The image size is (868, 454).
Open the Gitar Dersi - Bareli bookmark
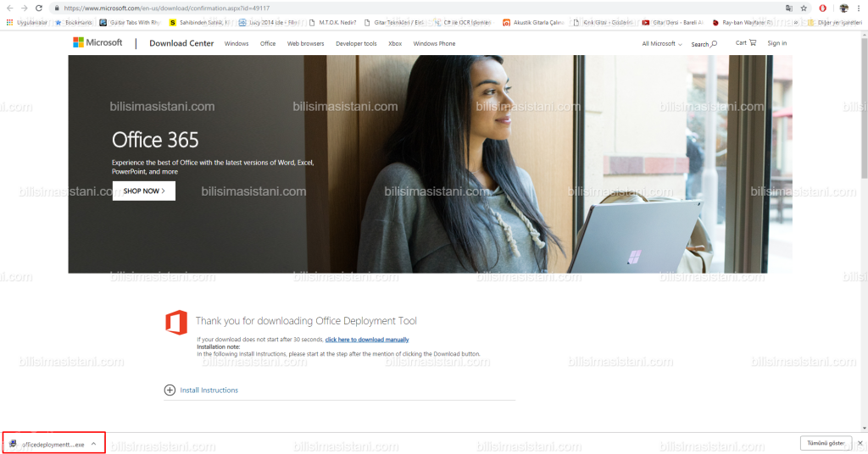click(x=672, y=23)
